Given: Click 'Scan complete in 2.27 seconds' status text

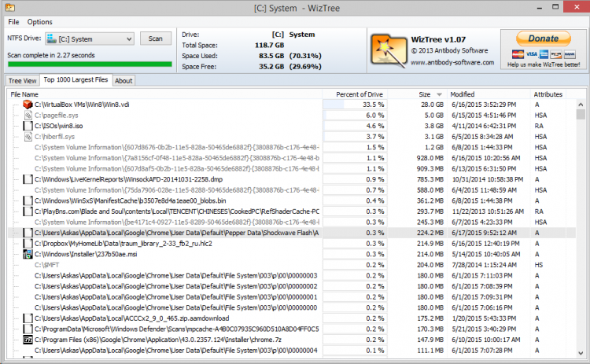Looking at the screenshot, I should tap(51, 55).
